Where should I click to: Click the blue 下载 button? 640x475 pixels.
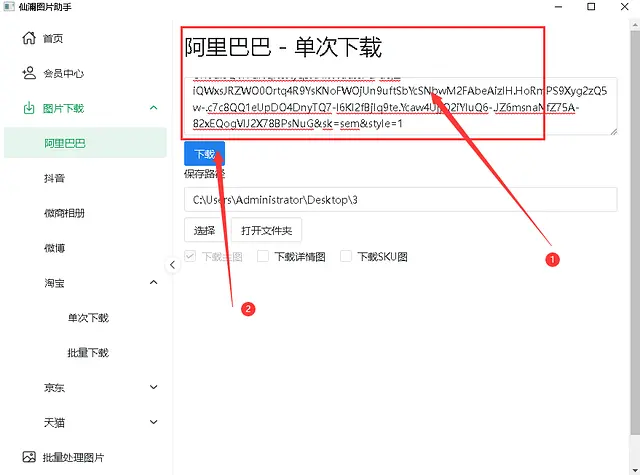pyautogui.click(x=204, y=154)
